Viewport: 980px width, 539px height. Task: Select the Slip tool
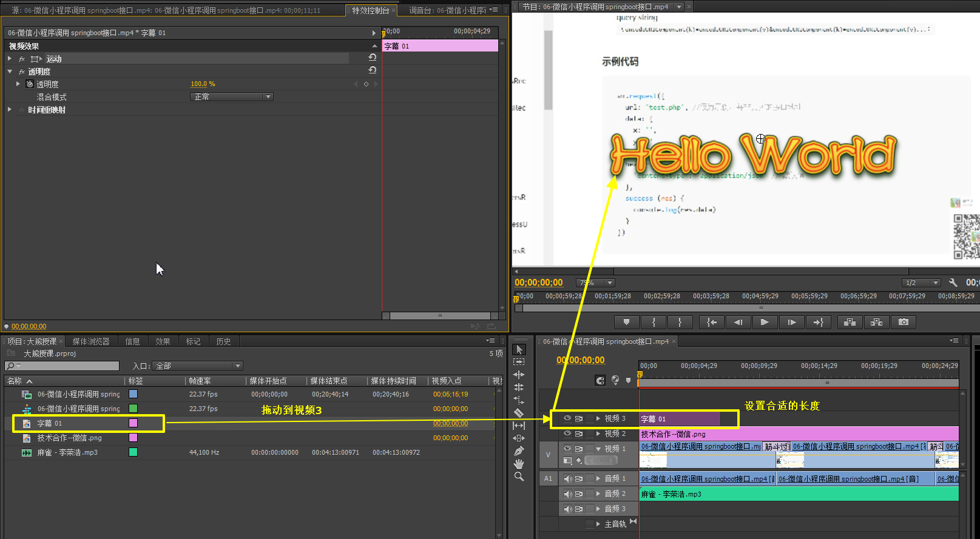pos(519,426)
